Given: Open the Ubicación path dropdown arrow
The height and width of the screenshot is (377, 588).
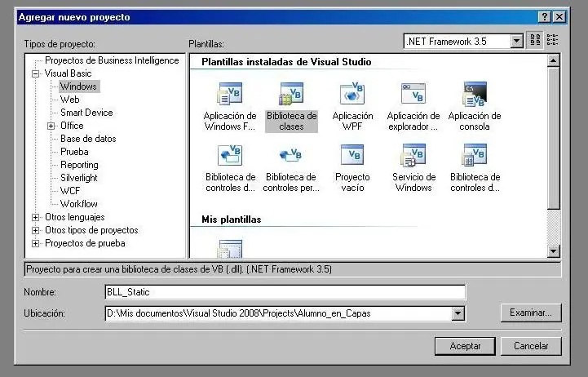Looking at the screenshot, I should [x=458, y=313].
